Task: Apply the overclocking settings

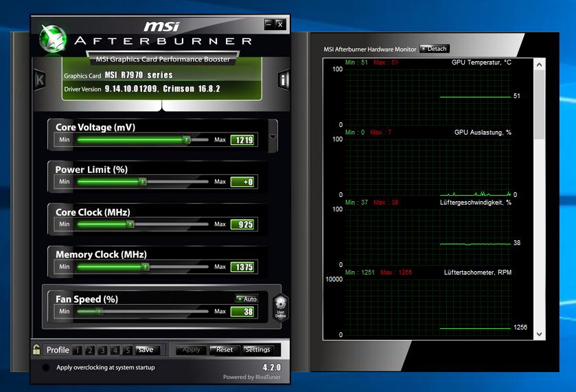Action: coord(191,349)
